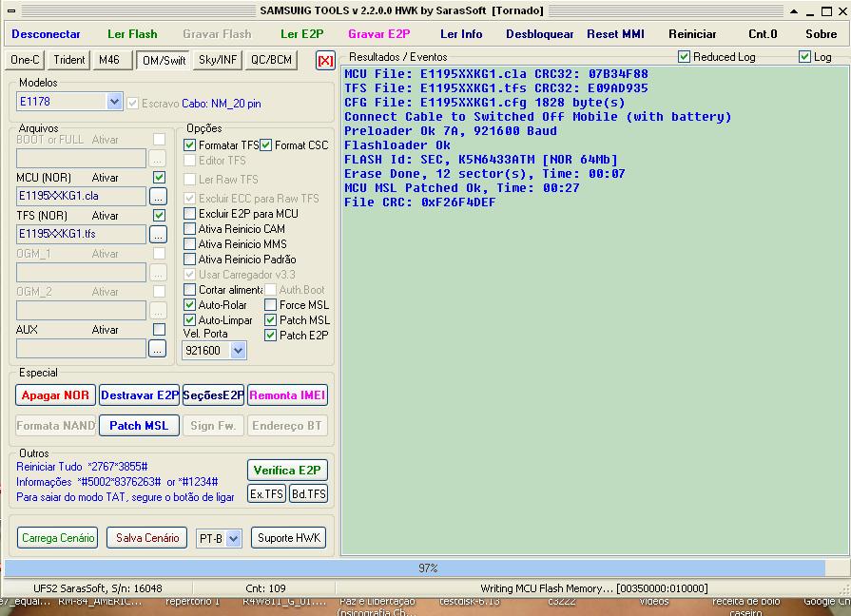Click the 97% progress bar

tap(425, 568)
